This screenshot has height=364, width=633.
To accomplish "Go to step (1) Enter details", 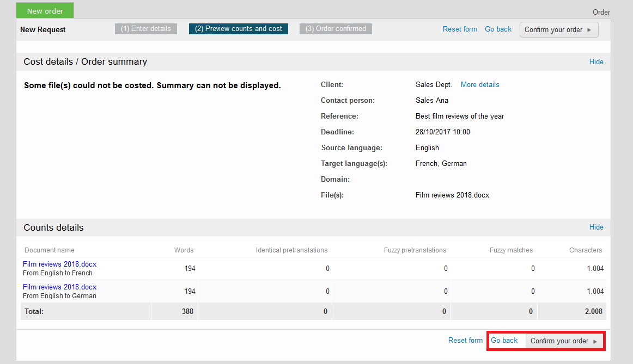I will 145,29.
